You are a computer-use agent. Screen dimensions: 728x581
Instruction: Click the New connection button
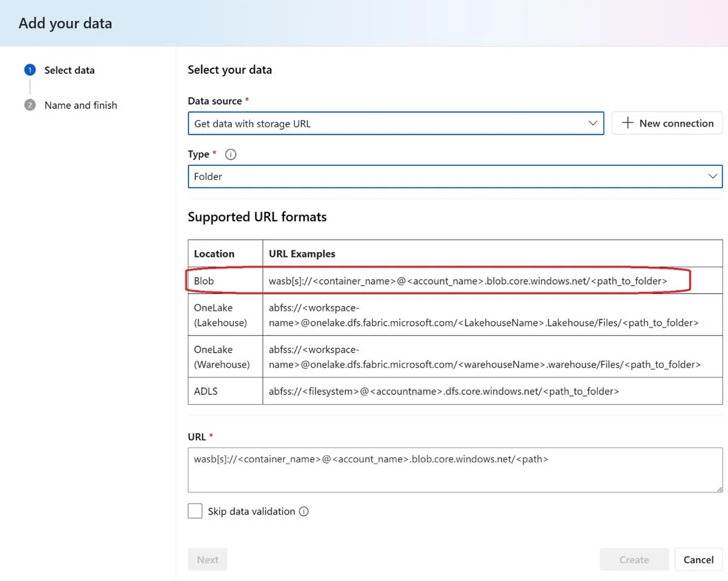667,123
